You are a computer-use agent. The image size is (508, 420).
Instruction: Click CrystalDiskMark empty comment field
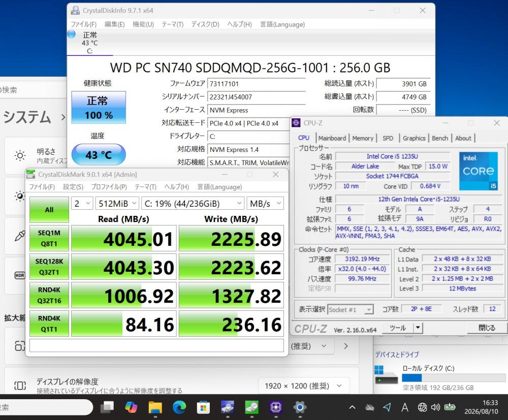click(x=156, y=345)
